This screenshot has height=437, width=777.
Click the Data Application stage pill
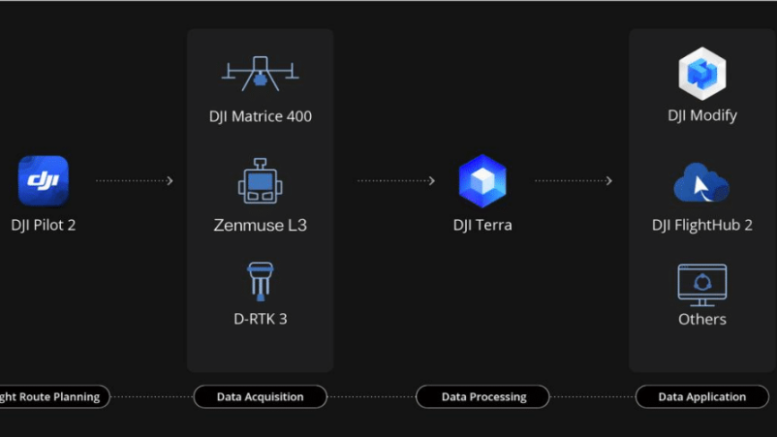tap(702, 397)
